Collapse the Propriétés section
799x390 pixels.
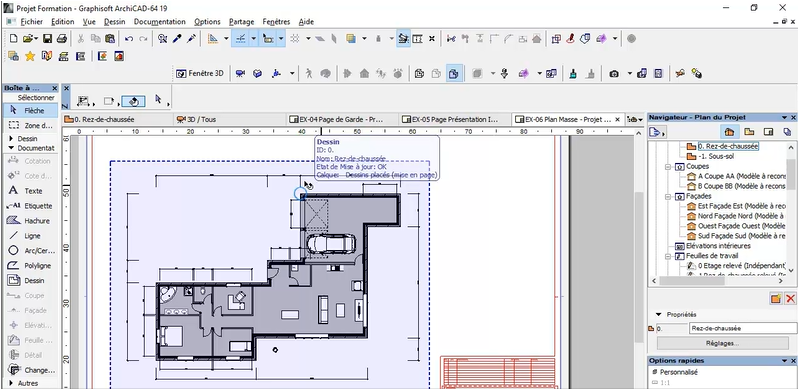click(x=659, y=315)
